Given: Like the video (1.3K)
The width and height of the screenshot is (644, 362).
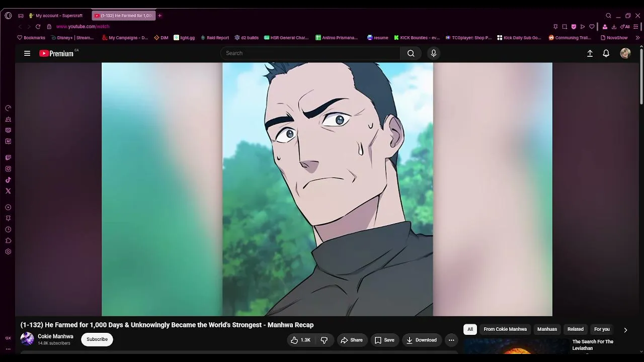Looking at the screenshot, I should (x=300, y=340).
